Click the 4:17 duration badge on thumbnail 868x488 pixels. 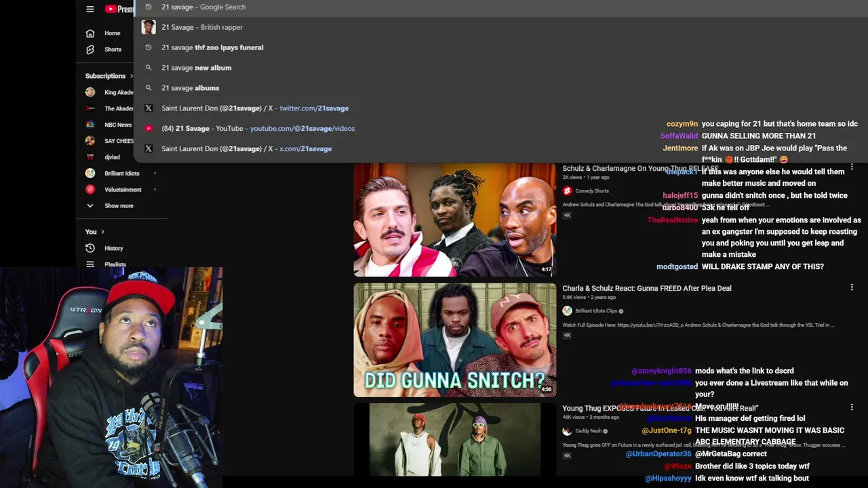547,269
